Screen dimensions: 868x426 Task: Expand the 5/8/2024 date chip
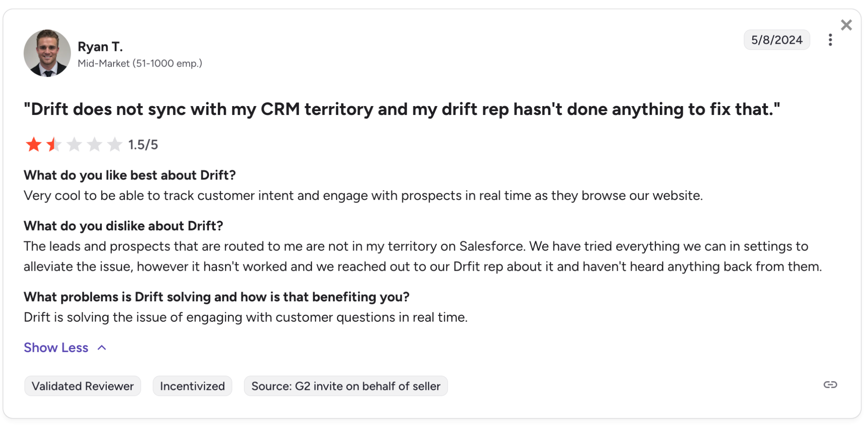point(777,40)
